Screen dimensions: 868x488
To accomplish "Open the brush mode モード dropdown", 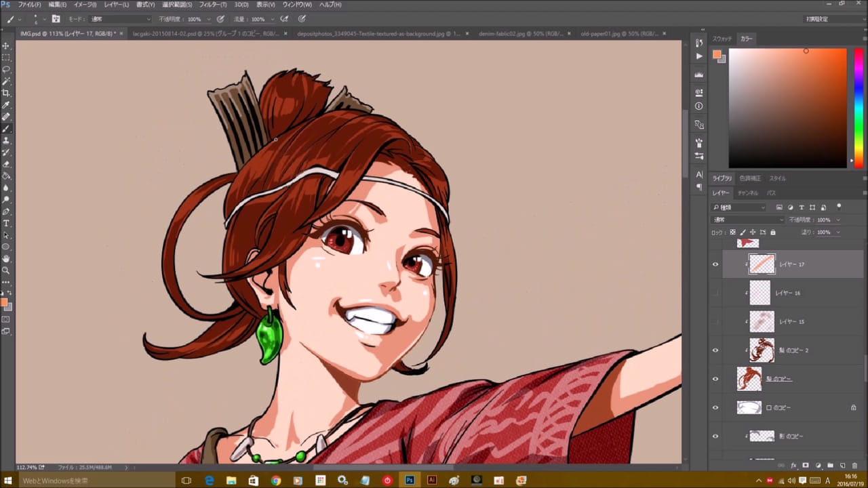I will (121, 19).
